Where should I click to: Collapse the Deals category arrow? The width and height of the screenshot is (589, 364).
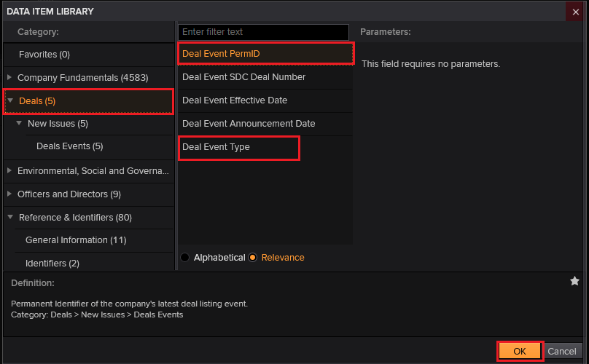(x=10, y=100)
